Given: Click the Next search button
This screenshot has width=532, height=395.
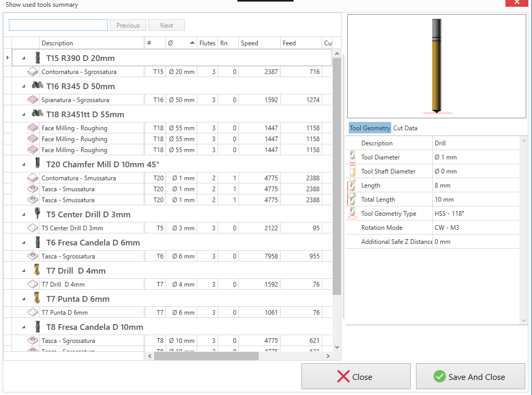Looking at the screenshot, I should [167, 26].
